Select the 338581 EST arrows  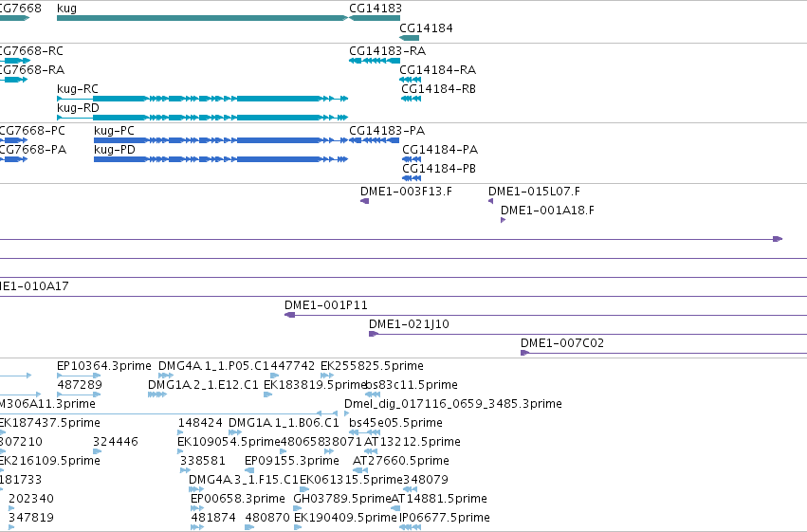click(x=185, y=470)
